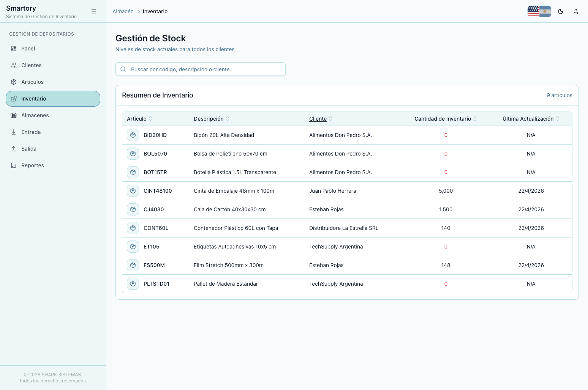Viewport: 588px width, 390px height.
Task: Collapse the sidebar with the hamburger toggle
Action: [94, 11]
